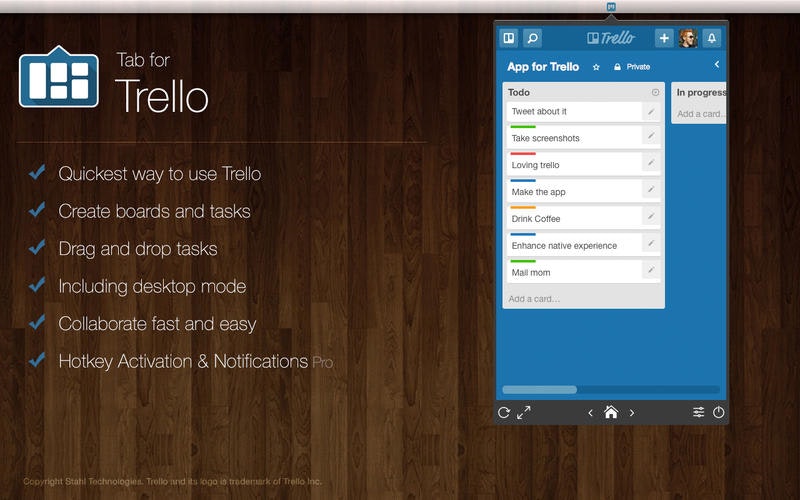The image size is (800, 500).
Task: Open the user avatar menu
Action: tap(688, 38)
